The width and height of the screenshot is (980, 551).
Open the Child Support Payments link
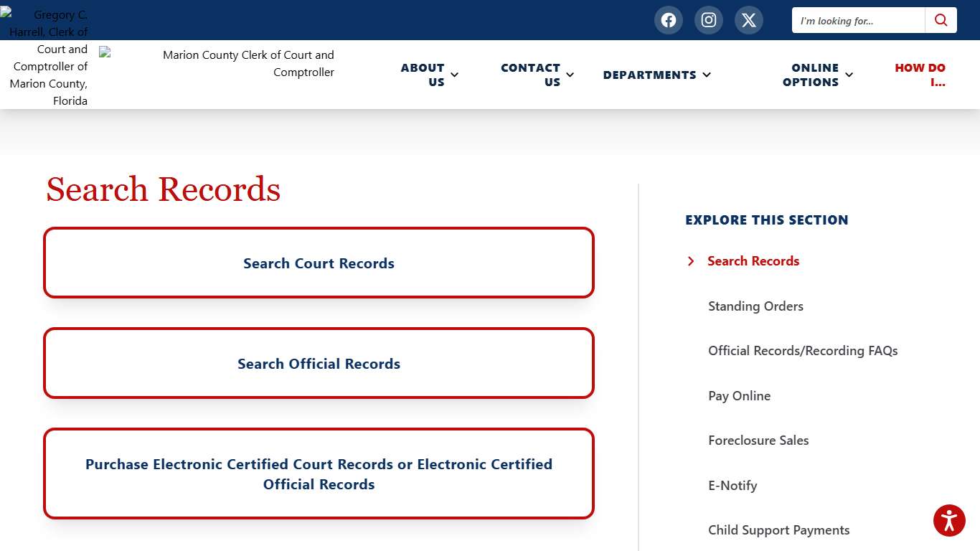point(778,530)
